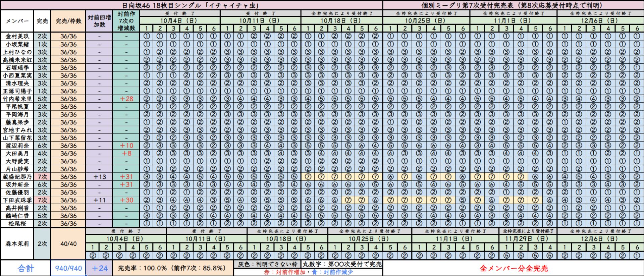Image resolution: width=644 pixels, height=276 pixels.
Task: Select the 40/40 cell for 森本茉莉
Action: (x=68, y=244)
